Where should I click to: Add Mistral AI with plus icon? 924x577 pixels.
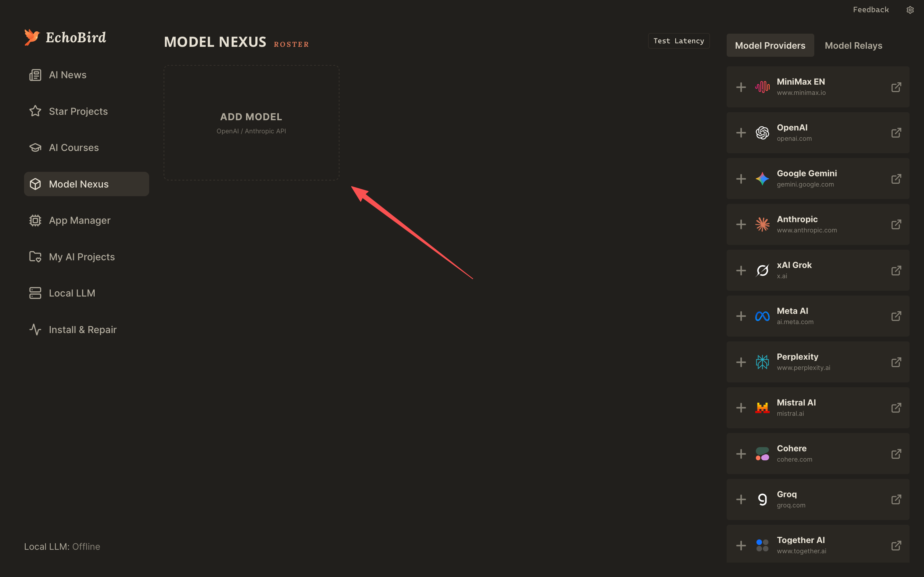[741, 408]
